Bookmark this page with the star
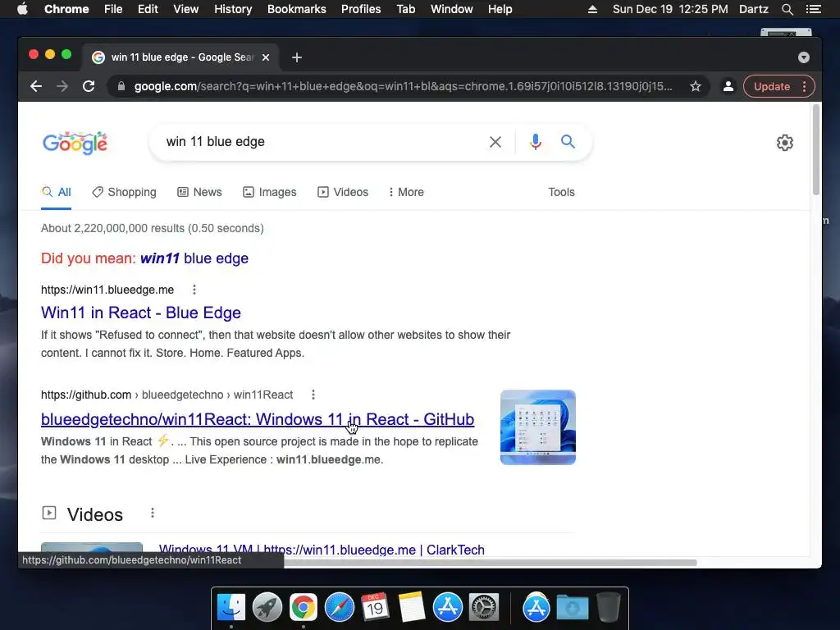The image size is (840, 630). point(696,86)
